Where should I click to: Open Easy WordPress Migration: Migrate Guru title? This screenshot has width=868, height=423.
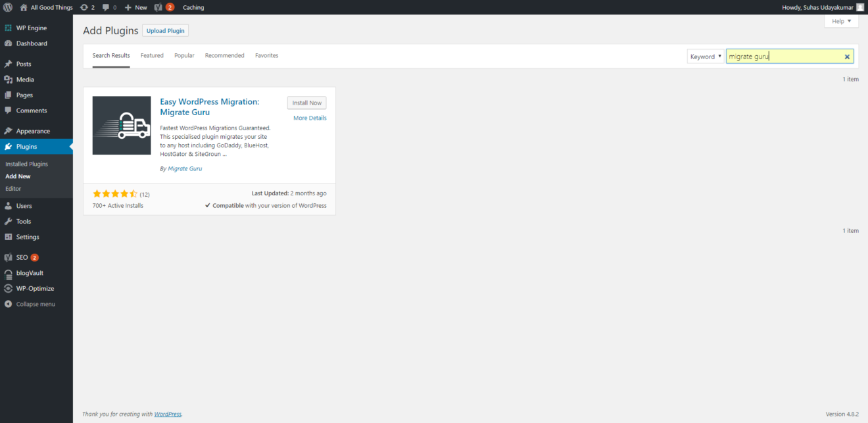pos(210,107)
